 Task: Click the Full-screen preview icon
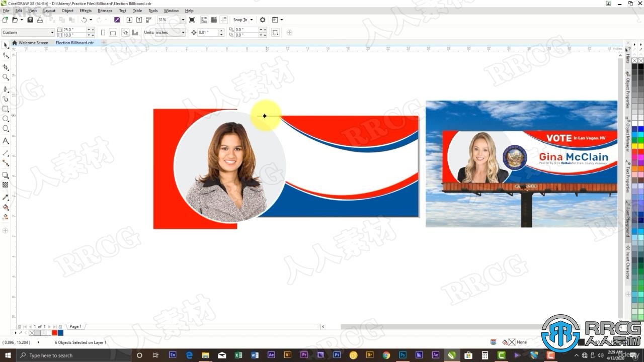tap(192, 20)
